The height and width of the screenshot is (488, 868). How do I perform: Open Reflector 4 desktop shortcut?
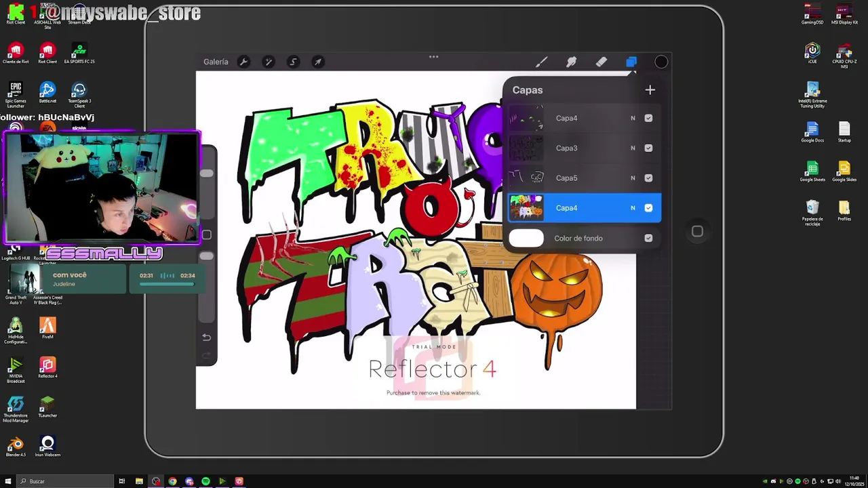47,367
